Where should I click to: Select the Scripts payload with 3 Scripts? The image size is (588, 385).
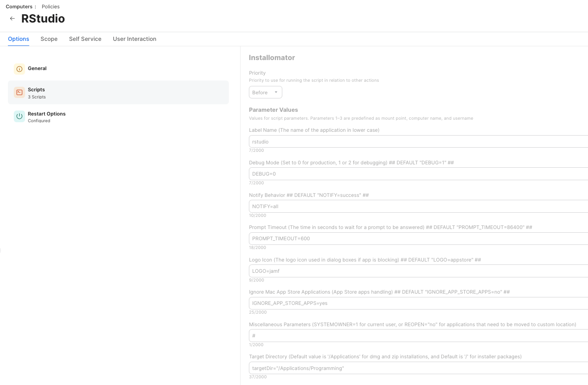[118, 92]
